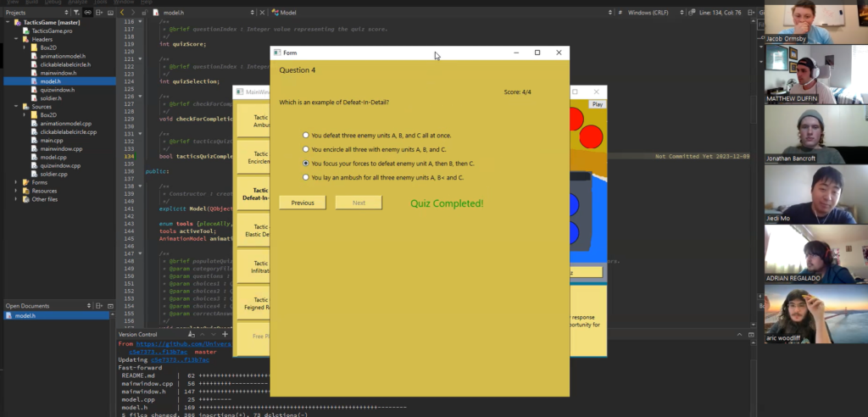Expand the Forms folder in project tree
The image size is (868, 417).
point(17,182)
